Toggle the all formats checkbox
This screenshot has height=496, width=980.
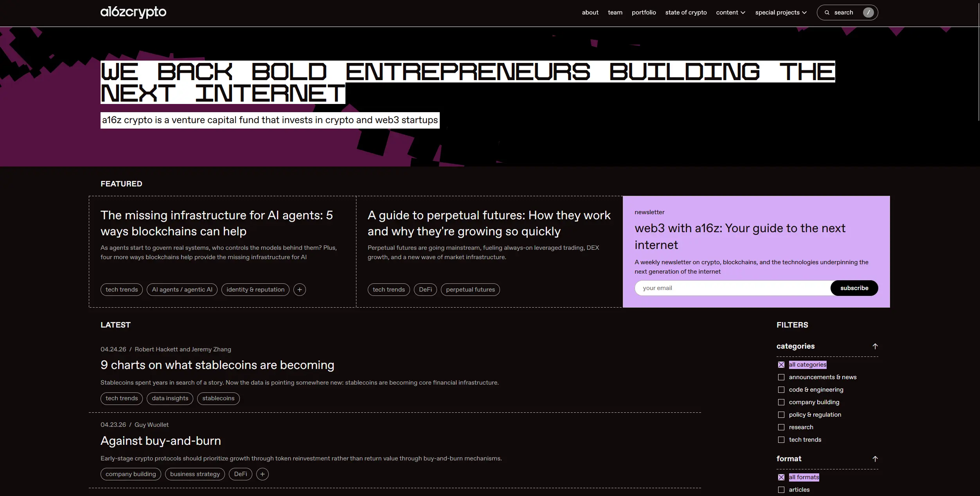tap(781, 477)
